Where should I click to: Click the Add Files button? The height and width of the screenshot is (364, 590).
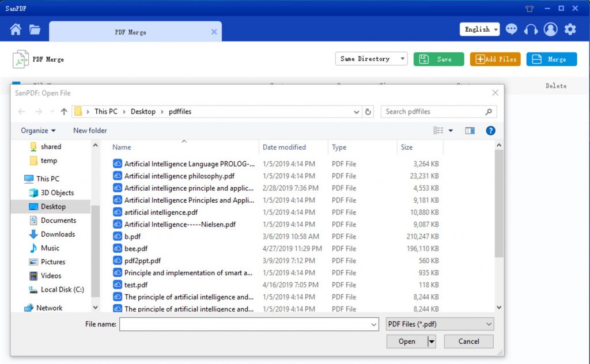495,59
